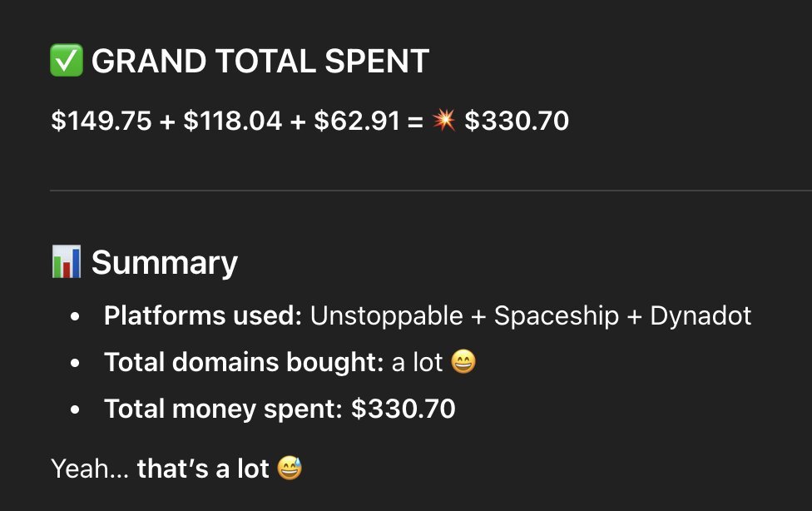Click the $330.70 in the summary list
The width and height of the screenshot is (812, 511).
click(x=403, y=409)
